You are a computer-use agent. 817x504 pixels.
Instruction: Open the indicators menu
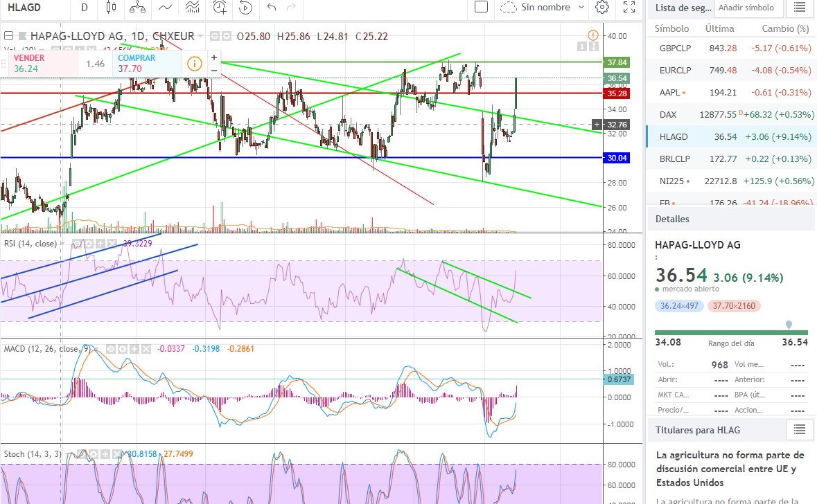tap(165, 8)
